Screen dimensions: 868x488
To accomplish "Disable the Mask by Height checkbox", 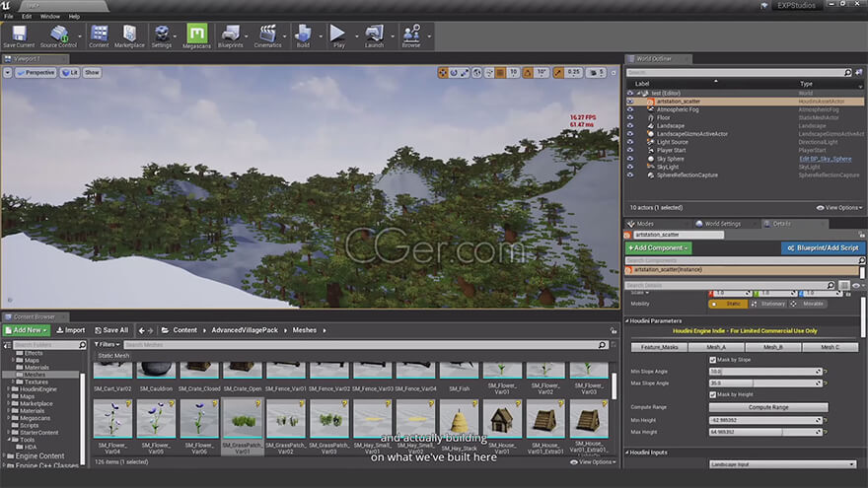I will [712, 394].
